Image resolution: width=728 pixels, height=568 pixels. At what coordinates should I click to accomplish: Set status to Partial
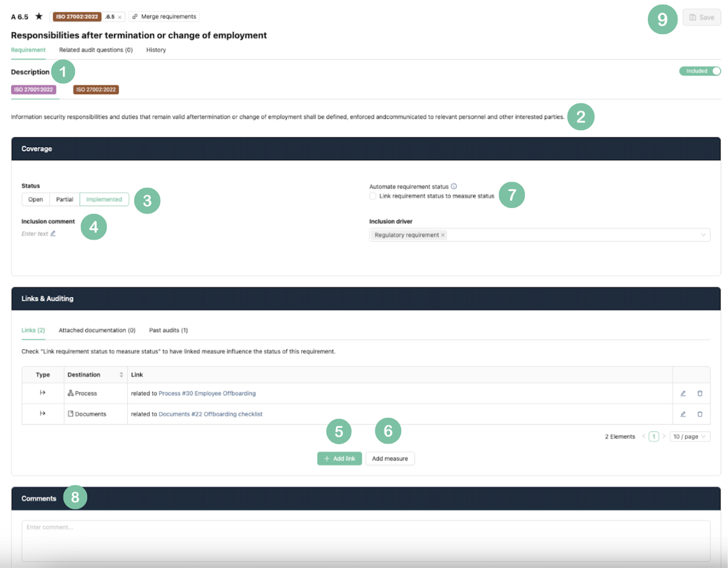pyautogui.click(x=64, y=200)
